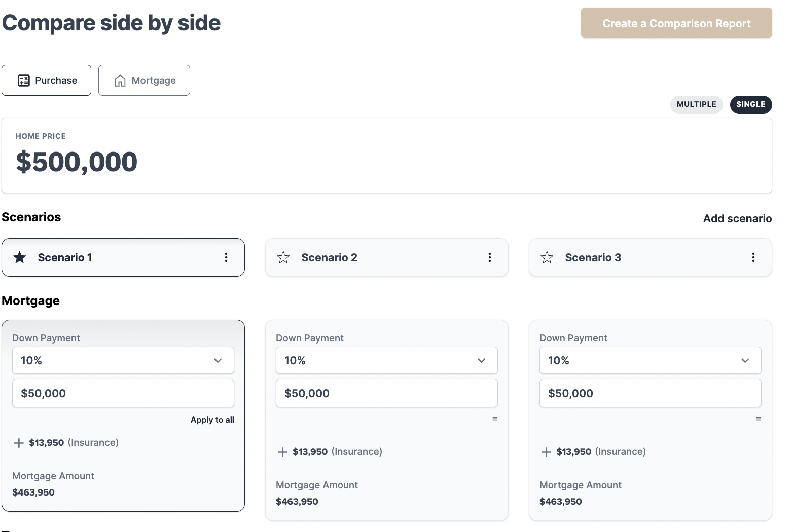Open Scenario 3 down payment percent dropdown
The height and width of the screenshot is (532, 793).
pyautogui.click(x=651, y=360)
